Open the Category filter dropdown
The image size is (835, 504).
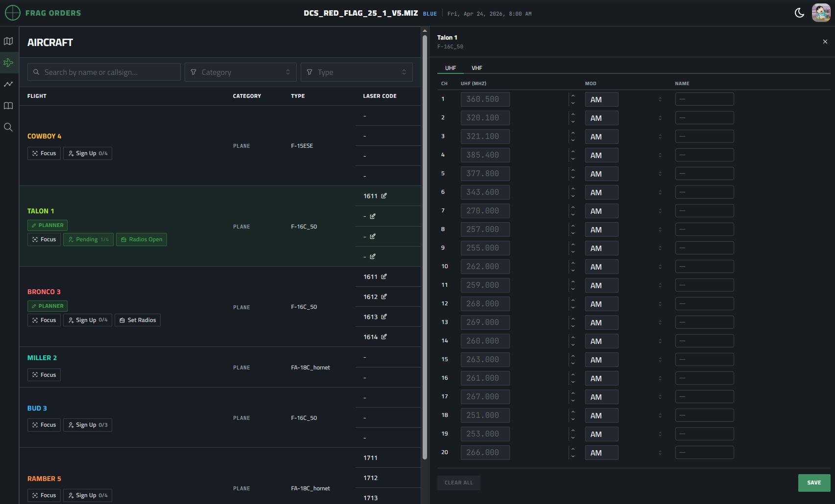tap(240, 72)
